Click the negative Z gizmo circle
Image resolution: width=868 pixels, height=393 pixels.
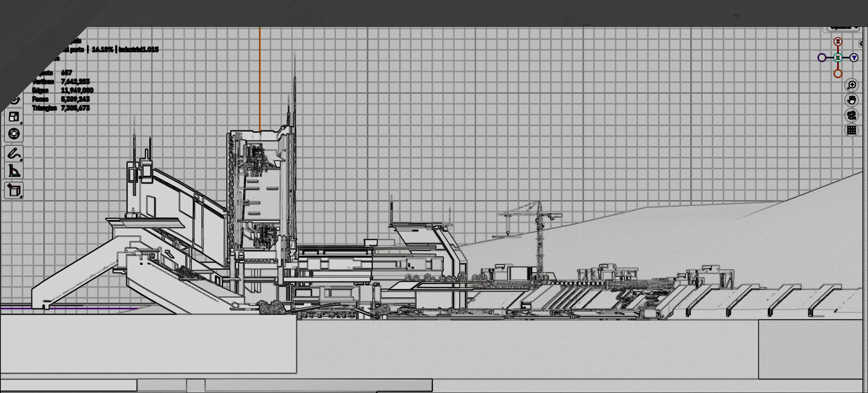(x=838, y=73)
